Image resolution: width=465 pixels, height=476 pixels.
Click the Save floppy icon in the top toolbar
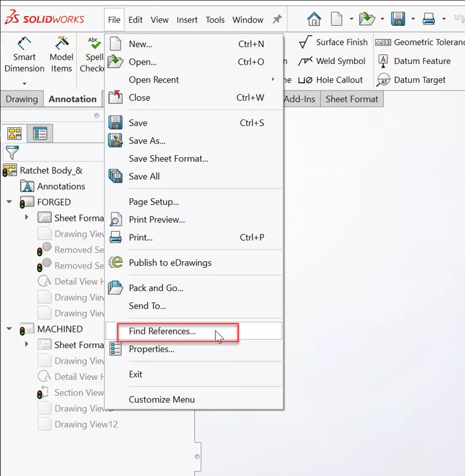click(x=398, y=19)
